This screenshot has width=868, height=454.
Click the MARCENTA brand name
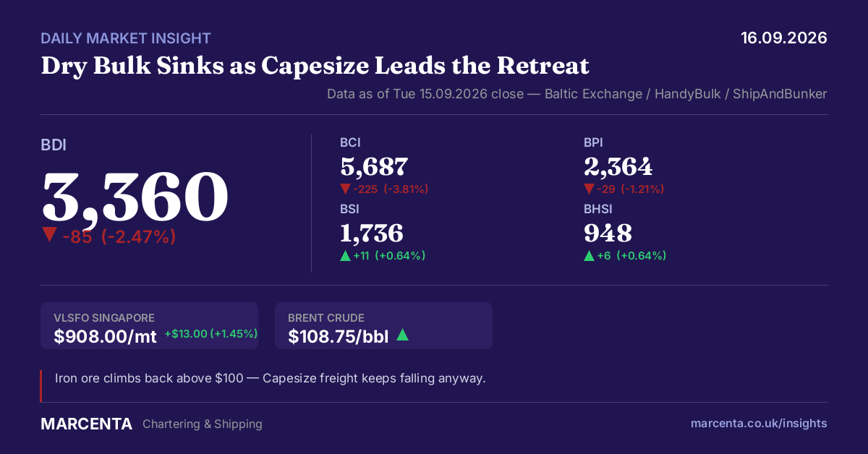click(86, 424)
